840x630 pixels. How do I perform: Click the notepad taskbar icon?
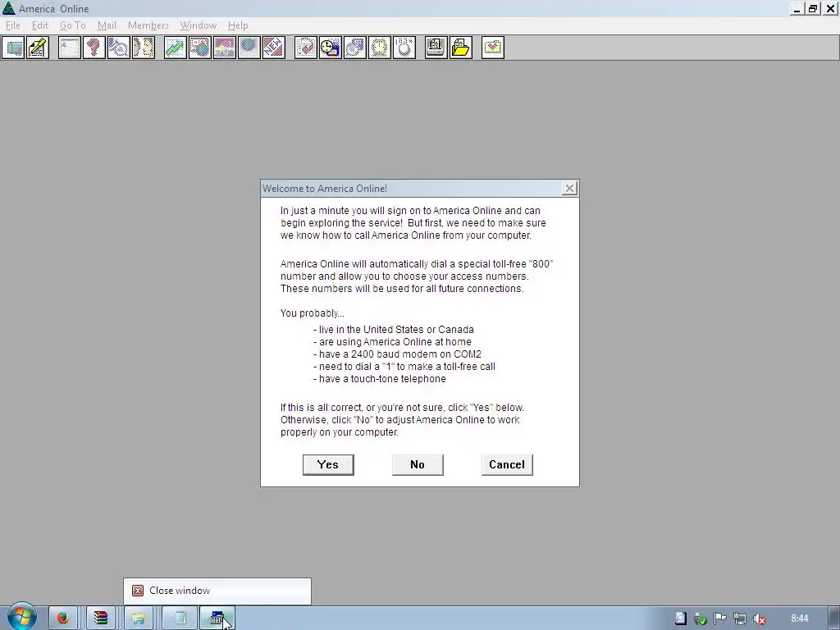point(180,619)
